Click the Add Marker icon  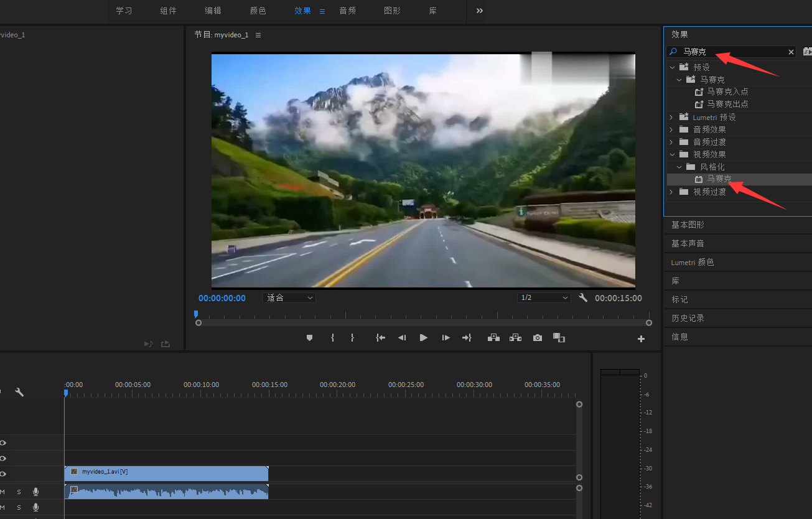(309, 338)
